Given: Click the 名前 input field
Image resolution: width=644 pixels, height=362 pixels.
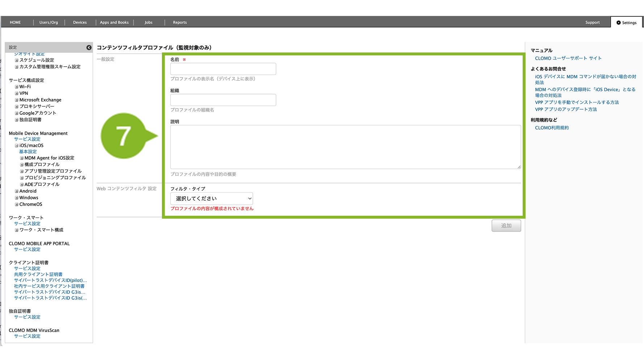Looking at the screenshot, I should pyautogui.click(x=223, y=69).
